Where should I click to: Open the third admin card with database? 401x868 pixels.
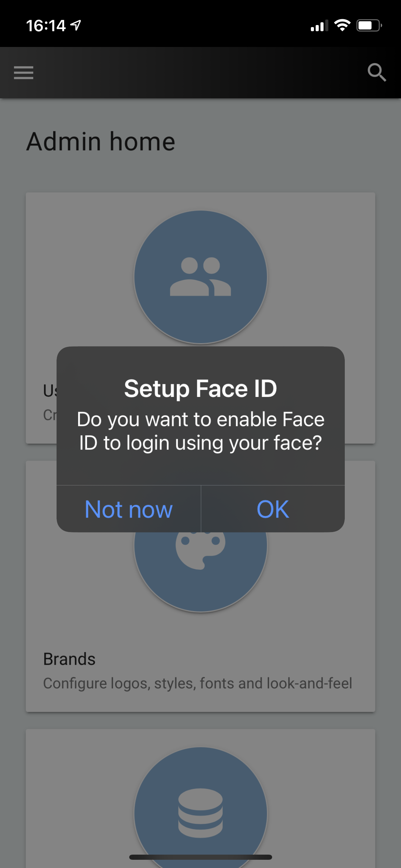pos(200,799)
